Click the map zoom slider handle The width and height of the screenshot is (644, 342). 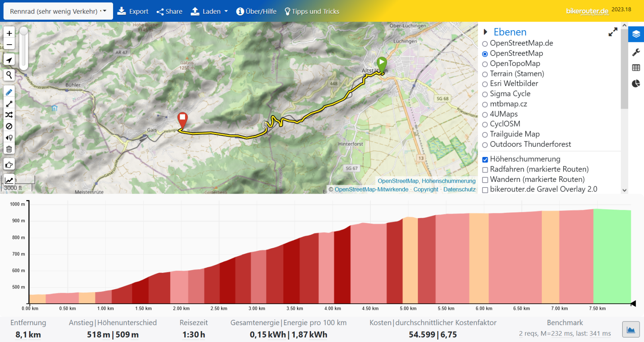pyautogui.click(x=24, y=31)
